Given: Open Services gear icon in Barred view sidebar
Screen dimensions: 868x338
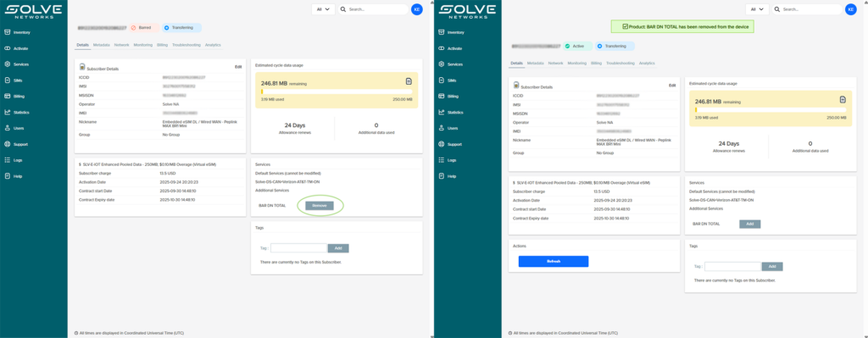Looking at the screenshot, I should point(7,64).
